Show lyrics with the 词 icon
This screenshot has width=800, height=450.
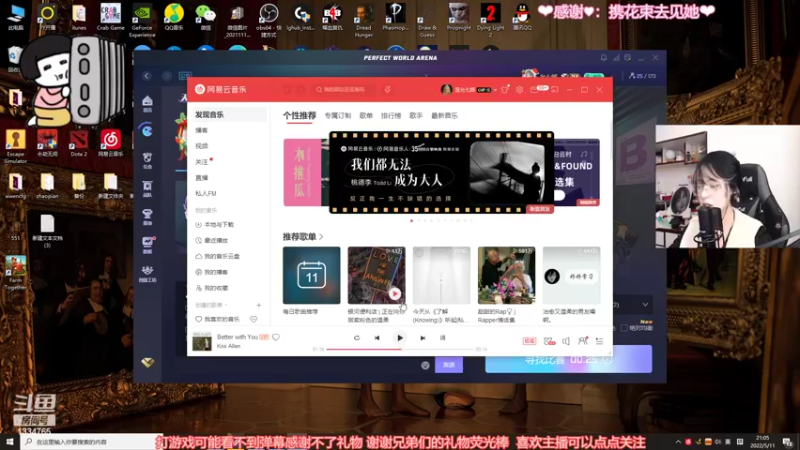click(442, 338)
